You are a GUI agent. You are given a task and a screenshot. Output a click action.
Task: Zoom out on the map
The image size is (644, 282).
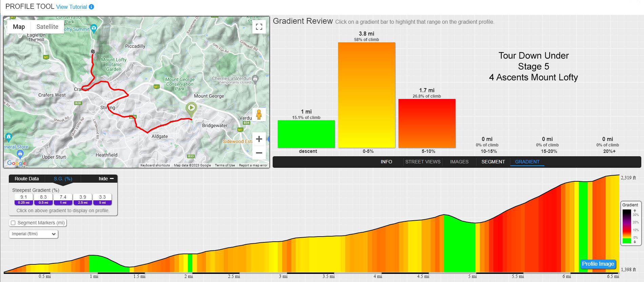[259, 153]
